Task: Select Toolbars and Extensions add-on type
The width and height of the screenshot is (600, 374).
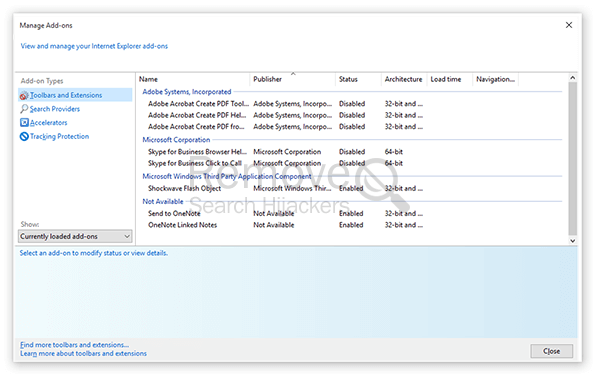Action: coord(75,95)
